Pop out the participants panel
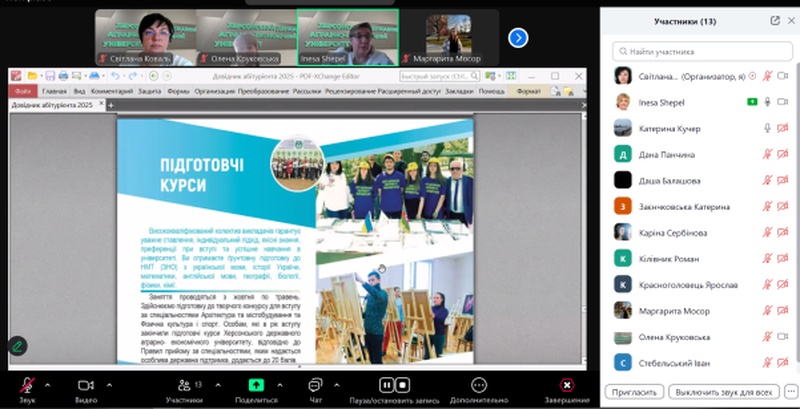 click(775, 21)
